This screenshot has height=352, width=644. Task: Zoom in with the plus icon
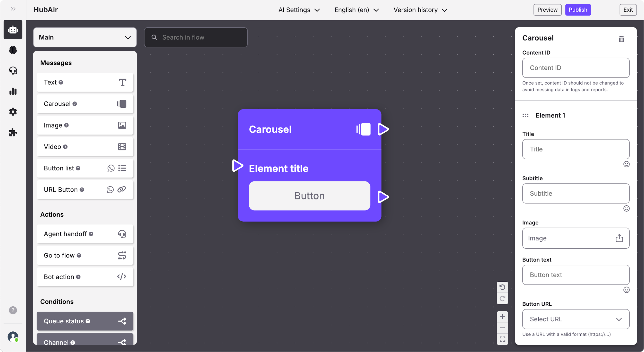point(502,317)
